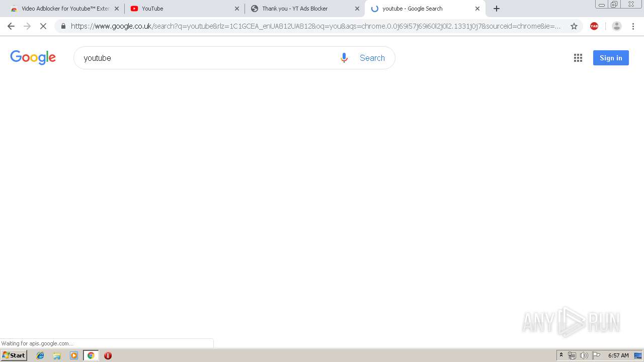Close the Video Adblocker for Youtube tab
644x362 pixels.
[117, 9]
